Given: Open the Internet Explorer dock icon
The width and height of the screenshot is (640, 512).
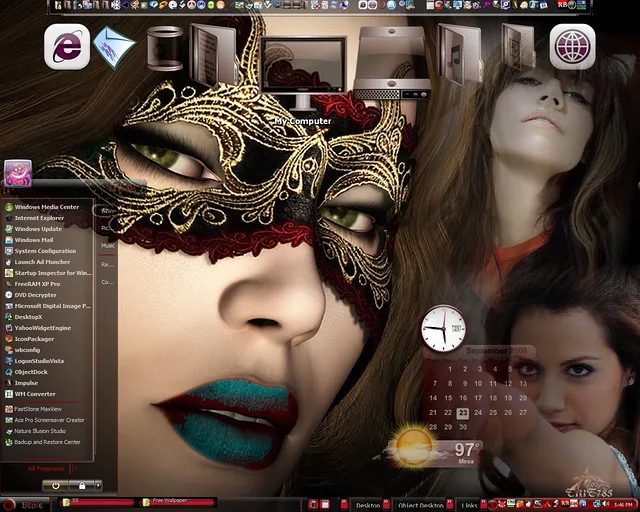Looking at the screenshot, I should [x=67, y=47].
